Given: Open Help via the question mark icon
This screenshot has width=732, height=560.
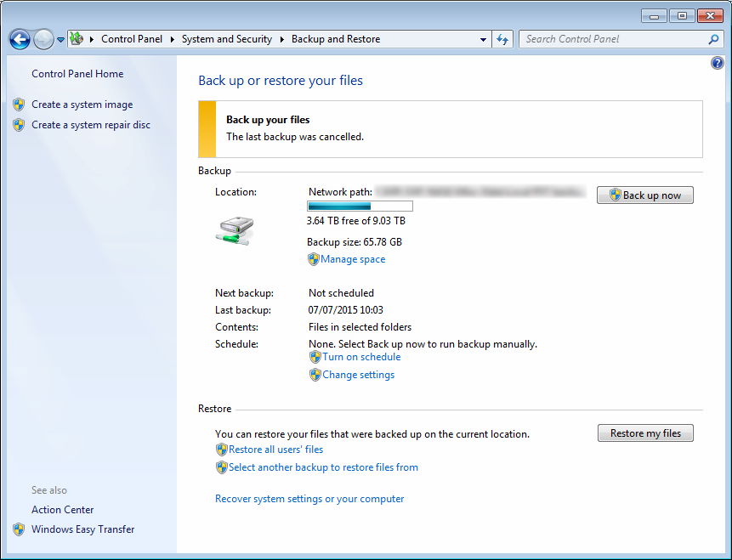Looking at the screenshot, I should pos(717,63).
